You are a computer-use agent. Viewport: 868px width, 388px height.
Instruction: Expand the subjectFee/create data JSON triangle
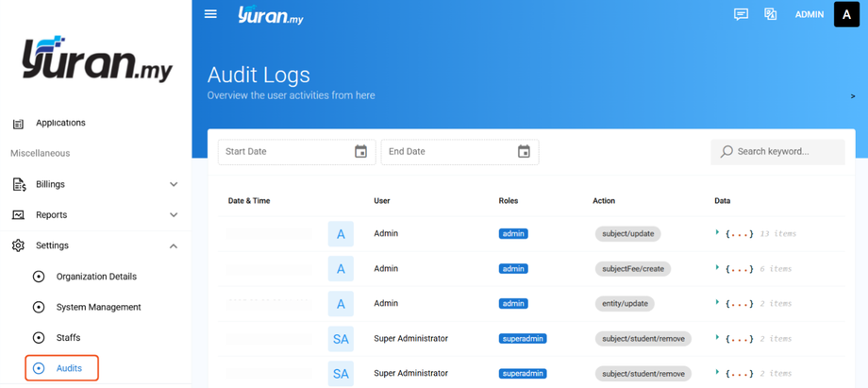click(717, 268)
